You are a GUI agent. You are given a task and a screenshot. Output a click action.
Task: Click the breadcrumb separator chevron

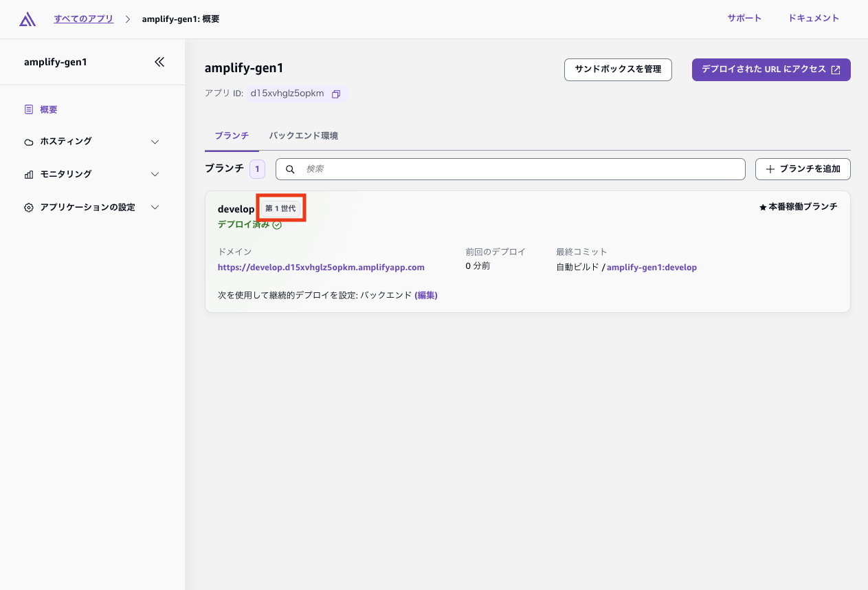128,19
